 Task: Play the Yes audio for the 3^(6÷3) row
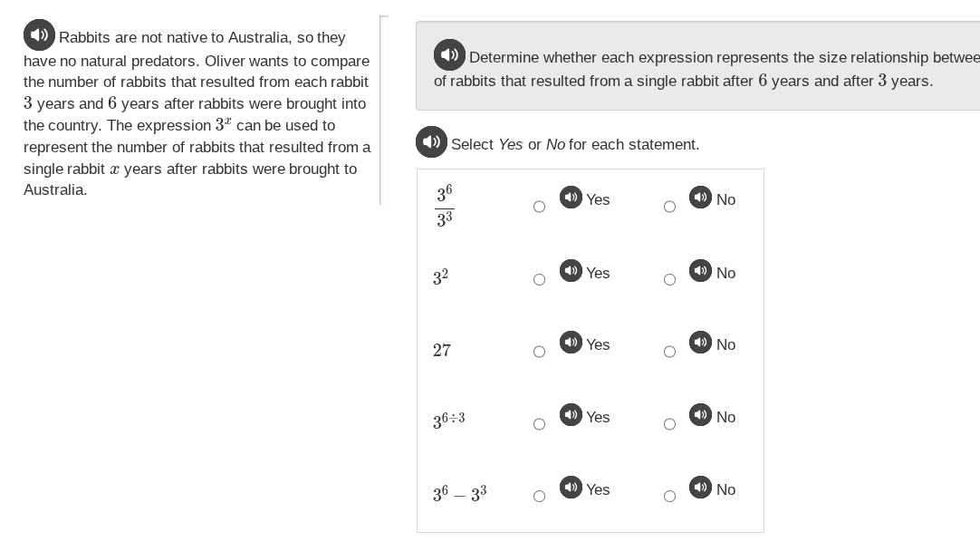[571, 414]
